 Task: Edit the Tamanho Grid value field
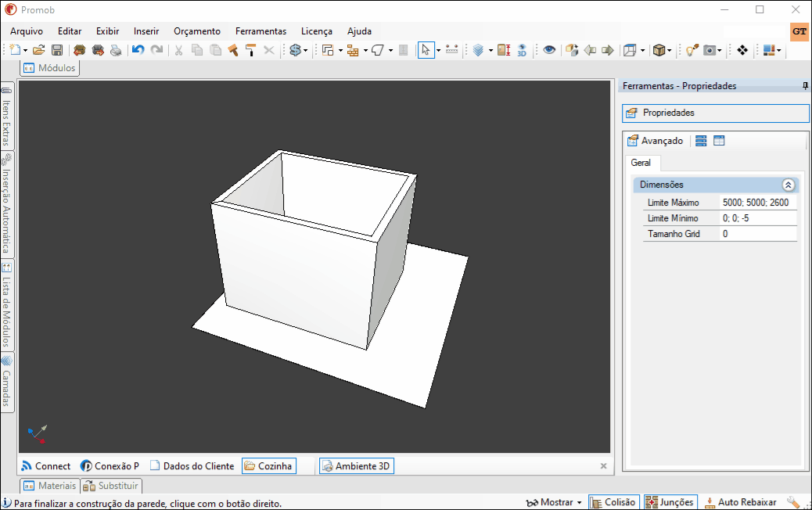pyautogui.click(x=758, y=234)
